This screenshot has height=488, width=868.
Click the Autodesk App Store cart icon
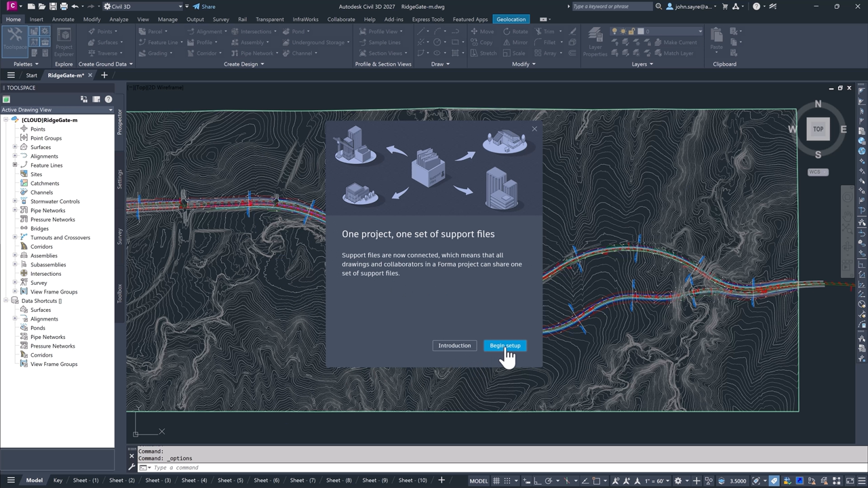(x=725, y=7)
